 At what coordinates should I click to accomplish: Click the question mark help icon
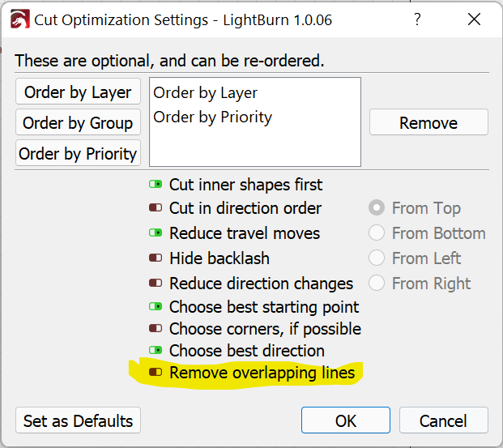pos(417,19)
